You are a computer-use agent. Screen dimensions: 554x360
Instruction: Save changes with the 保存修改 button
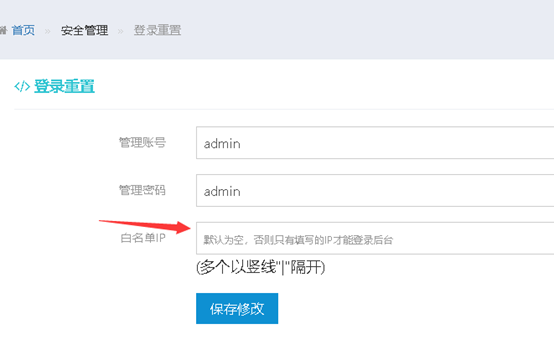point(237,308)
